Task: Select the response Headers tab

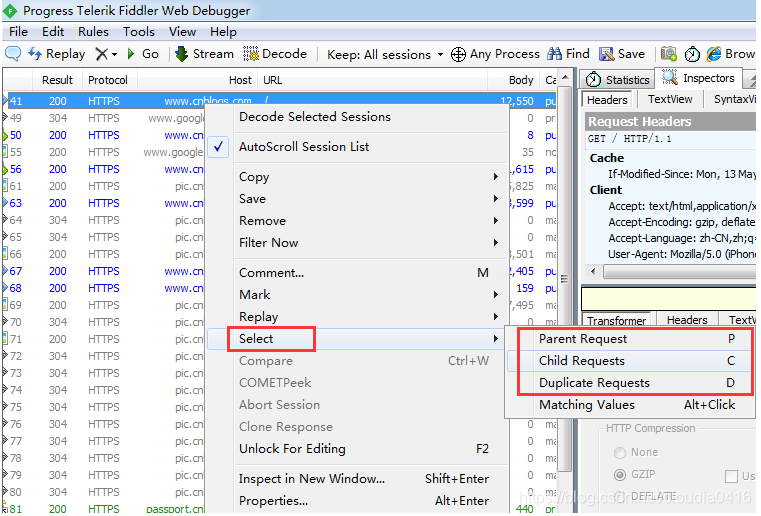Action: (x=687, y=320)
